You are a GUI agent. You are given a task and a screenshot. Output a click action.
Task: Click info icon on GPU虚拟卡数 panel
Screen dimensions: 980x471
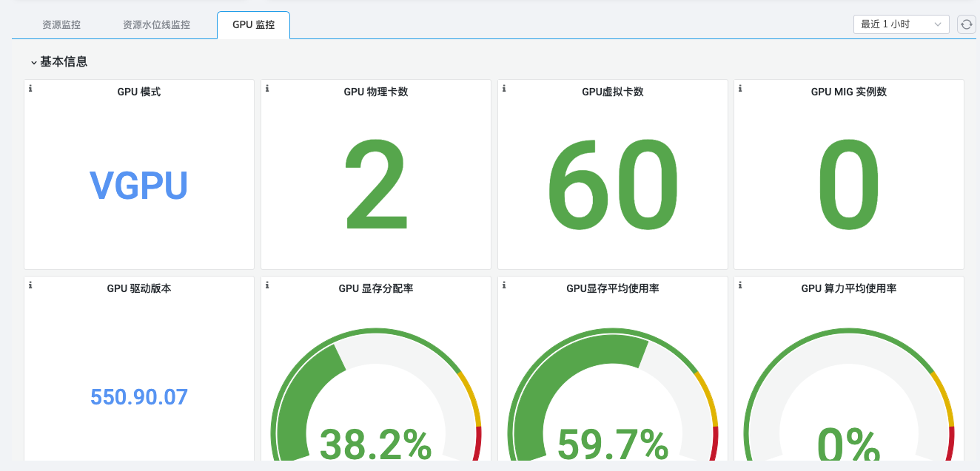[504, 89]
